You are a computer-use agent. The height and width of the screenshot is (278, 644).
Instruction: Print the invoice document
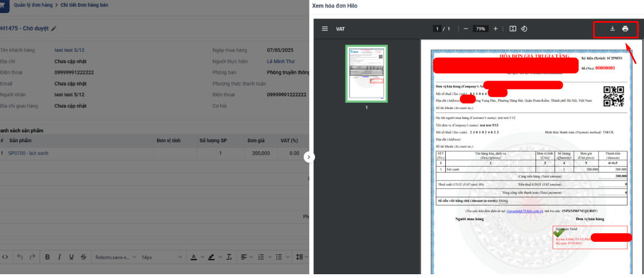(625, 29)
